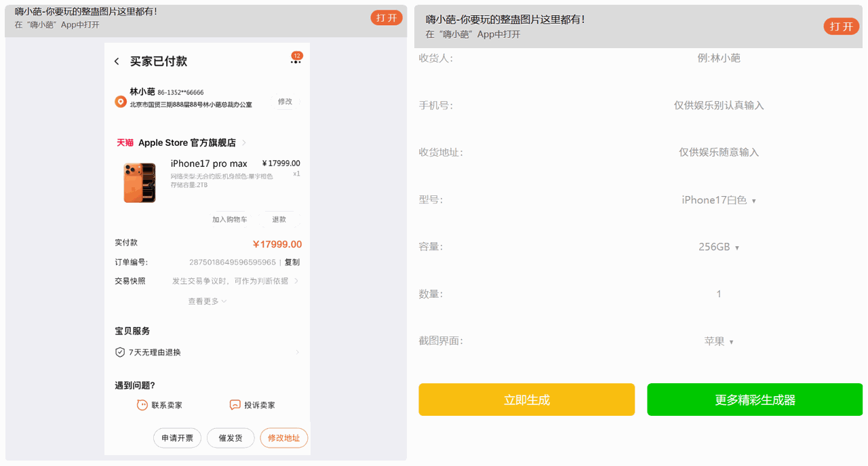Click the left banner title 嗨小葩
Screen dimensions: 868x466
click(86, 12)
